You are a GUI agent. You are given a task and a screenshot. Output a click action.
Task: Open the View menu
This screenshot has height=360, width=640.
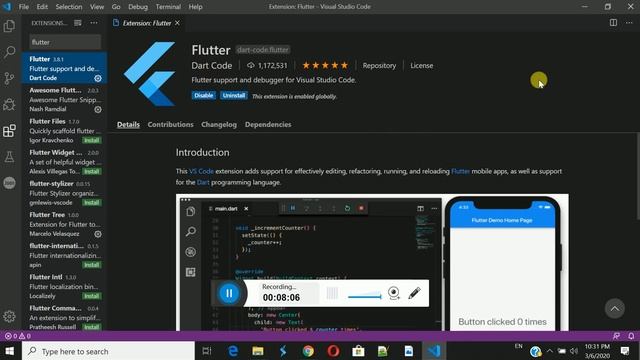(x=97, y=7)
